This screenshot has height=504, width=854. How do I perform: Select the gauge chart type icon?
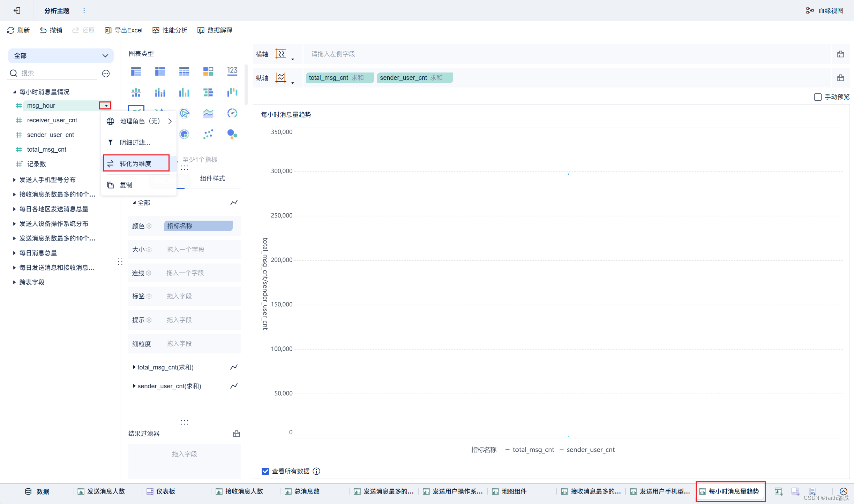coord(232,113)
